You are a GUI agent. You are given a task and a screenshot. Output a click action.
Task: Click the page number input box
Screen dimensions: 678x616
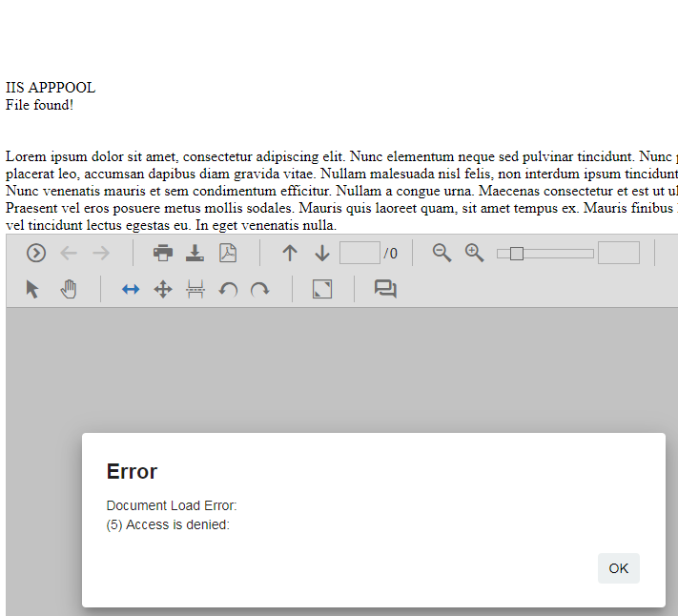(x=360, y=253)
